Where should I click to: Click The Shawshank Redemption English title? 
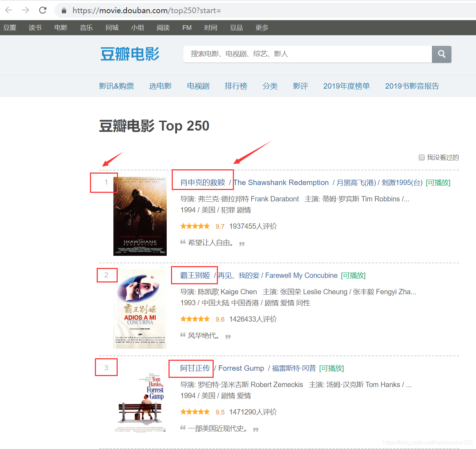[x=281, y=183]
